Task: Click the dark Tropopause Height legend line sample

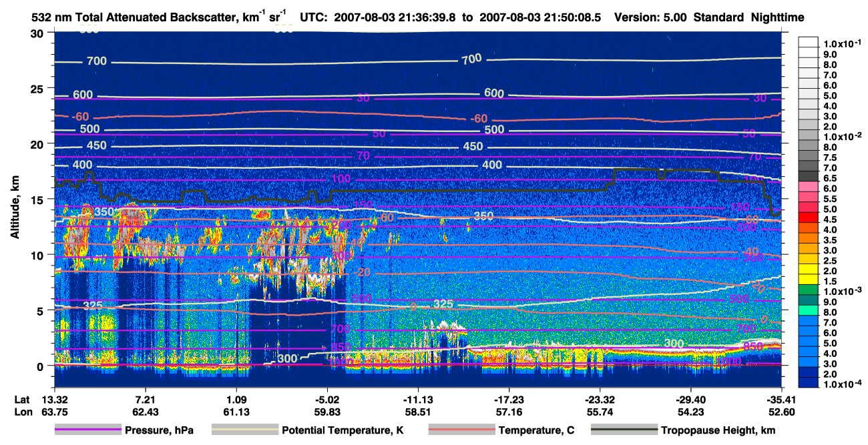Action: pyautogui.click(x=625, y=430)
